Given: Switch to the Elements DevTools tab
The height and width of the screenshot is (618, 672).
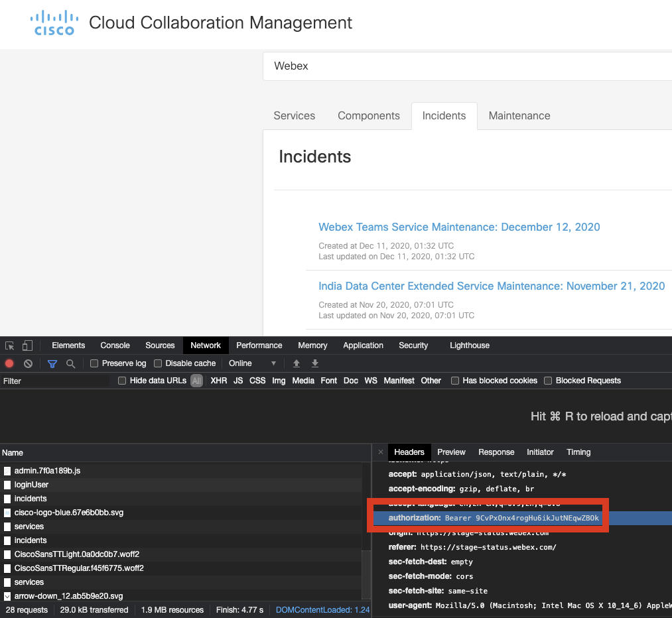Looking at the screenshot, I should click(68, 345).
